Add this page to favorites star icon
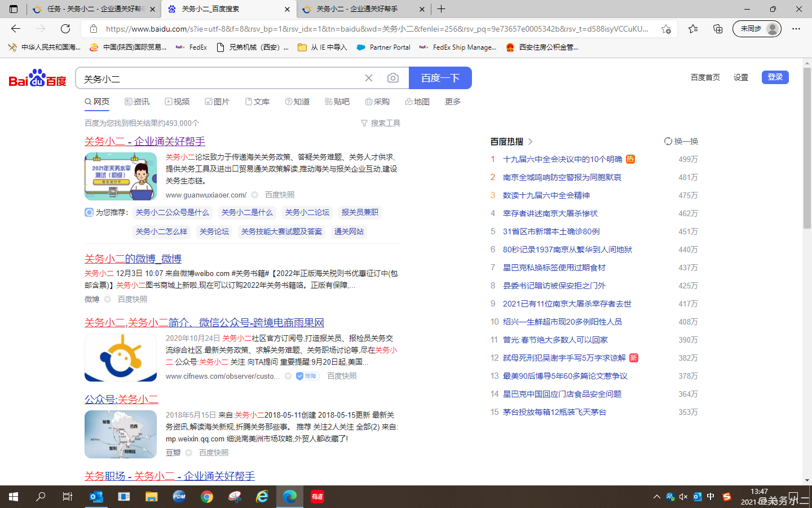This screenshot has height=508, width=812. tap(667, 29)
